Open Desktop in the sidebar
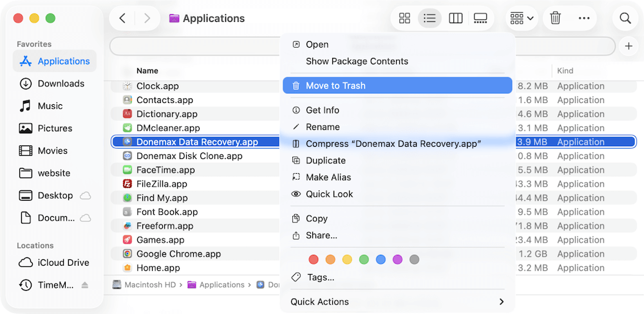 [x=55, y=196]
